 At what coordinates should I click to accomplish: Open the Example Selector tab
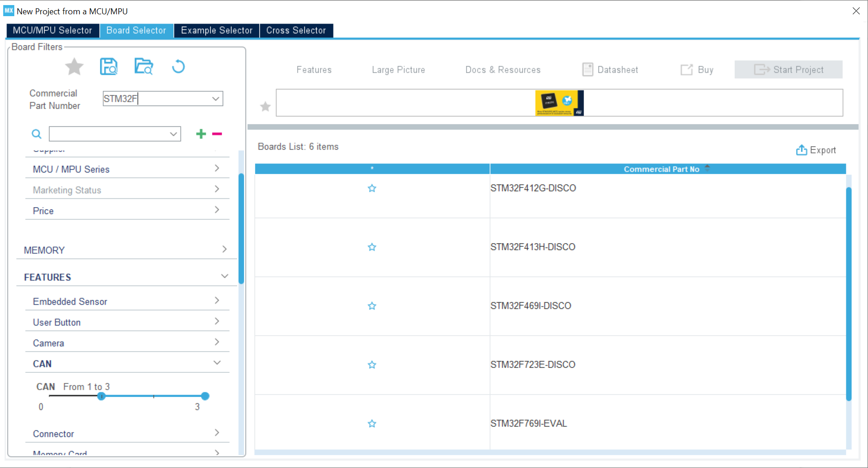[x=217, y=30]
